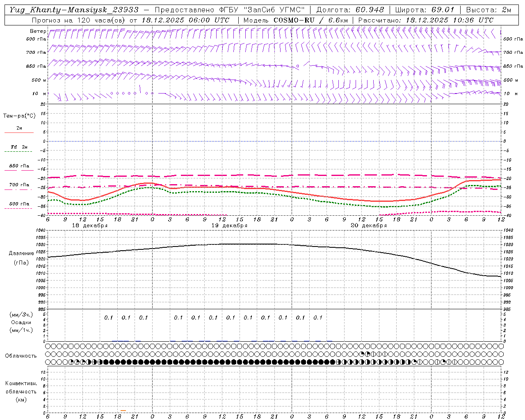
Task: Click the 700 гПа temperature legend label
Action: tap(19, 185)
